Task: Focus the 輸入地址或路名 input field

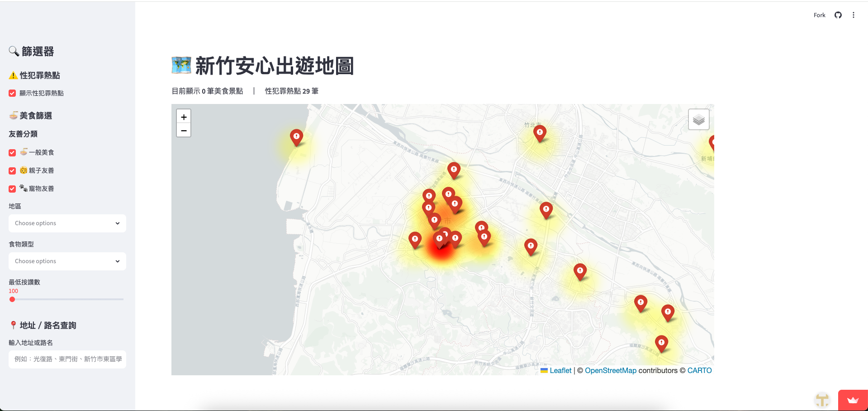Action: (x=67, y=359)
